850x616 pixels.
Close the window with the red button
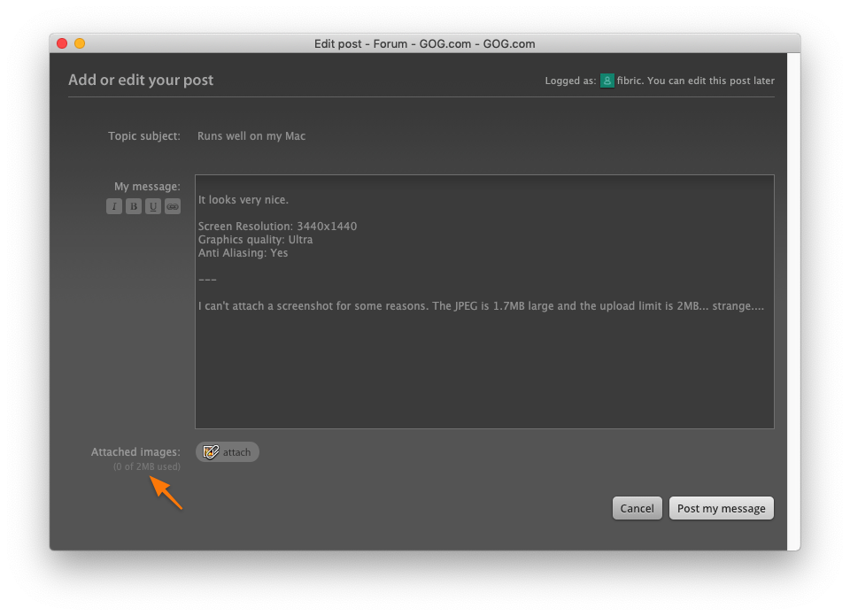point(62,43)
